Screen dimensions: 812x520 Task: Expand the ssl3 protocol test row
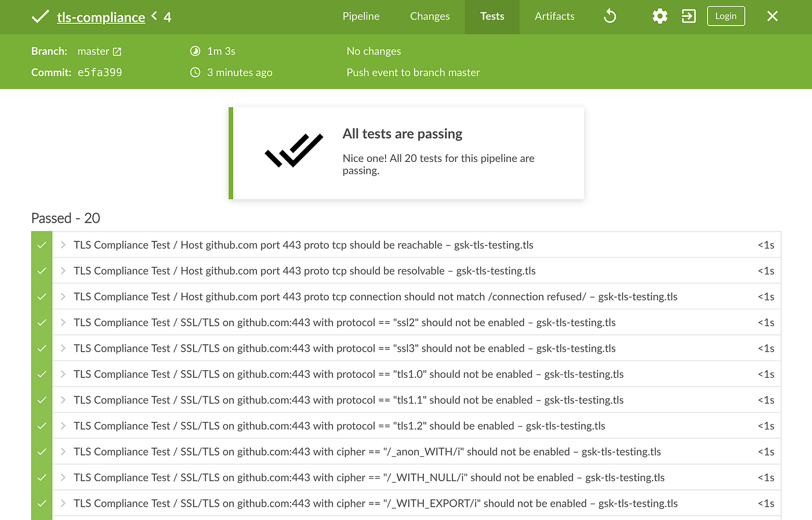tap(63, 348)
